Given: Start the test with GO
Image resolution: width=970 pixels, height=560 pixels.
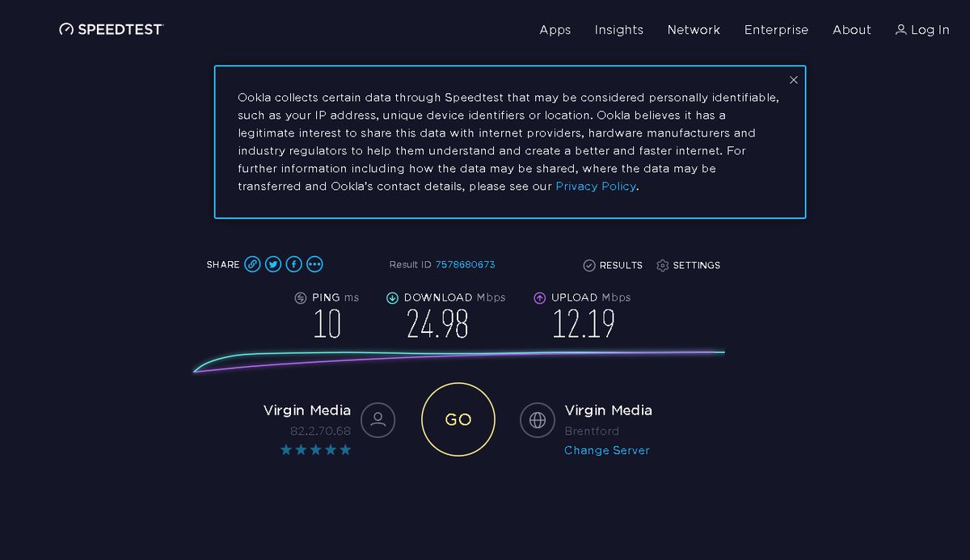Looking at the screenshot, I should [458, 419].
